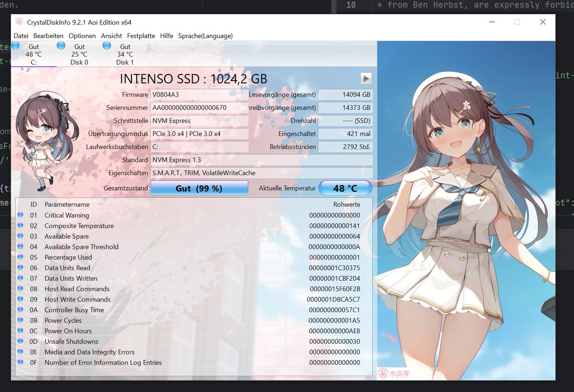The height and width of the screenshot is (392, 574).
Task: Click the Eingeschaltet value 421 mal
Action: 345,133
